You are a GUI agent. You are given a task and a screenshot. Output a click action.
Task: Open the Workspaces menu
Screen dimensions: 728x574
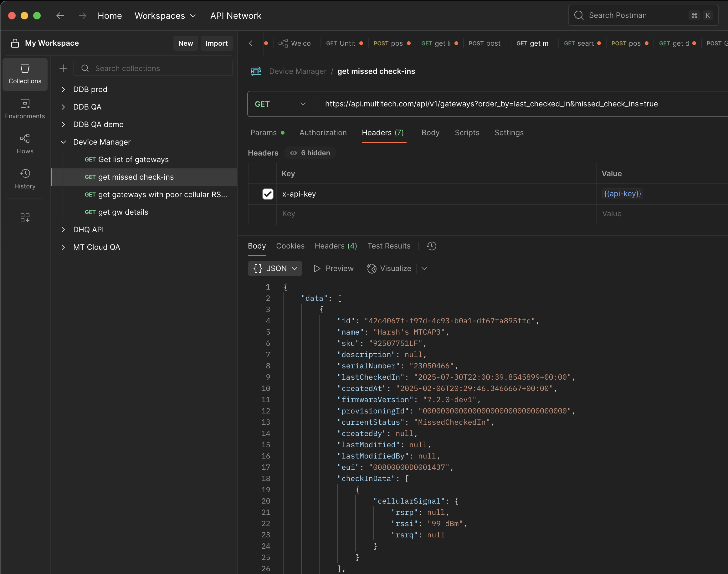pyautogui.click(x=165, y=15)
